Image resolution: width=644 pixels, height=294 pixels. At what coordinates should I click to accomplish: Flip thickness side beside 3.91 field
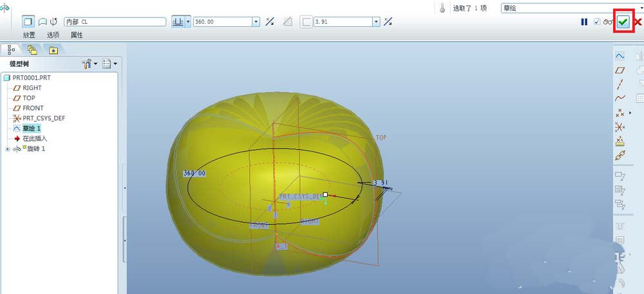[x=388, y=22]
